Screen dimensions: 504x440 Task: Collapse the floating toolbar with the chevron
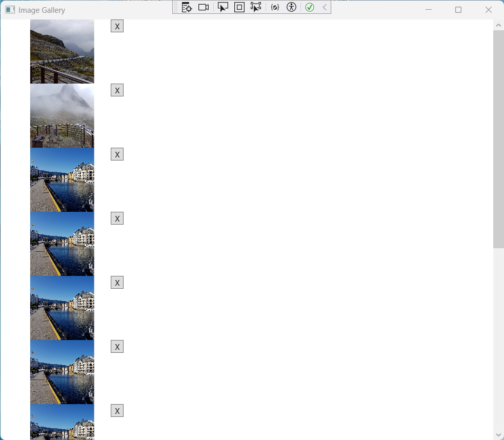pos(324,7)
